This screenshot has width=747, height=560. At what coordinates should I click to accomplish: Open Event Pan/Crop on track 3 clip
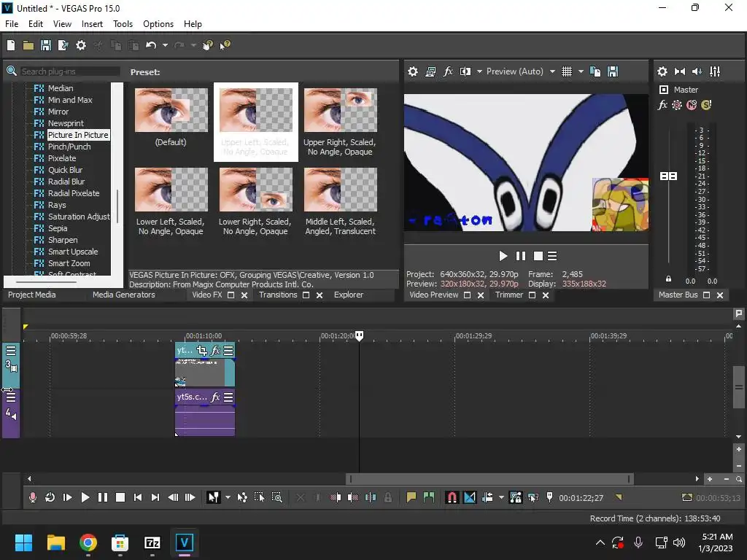tap(201, 351)
